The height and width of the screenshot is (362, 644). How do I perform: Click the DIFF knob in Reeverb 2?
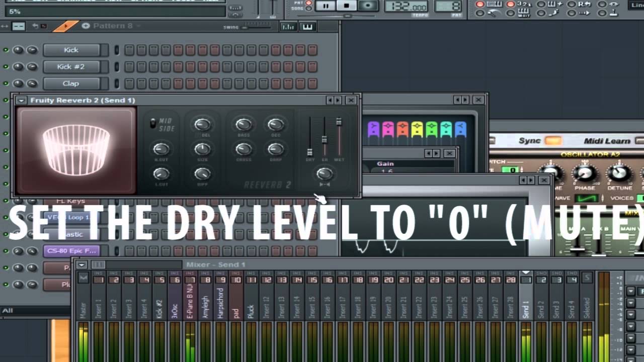202,173
